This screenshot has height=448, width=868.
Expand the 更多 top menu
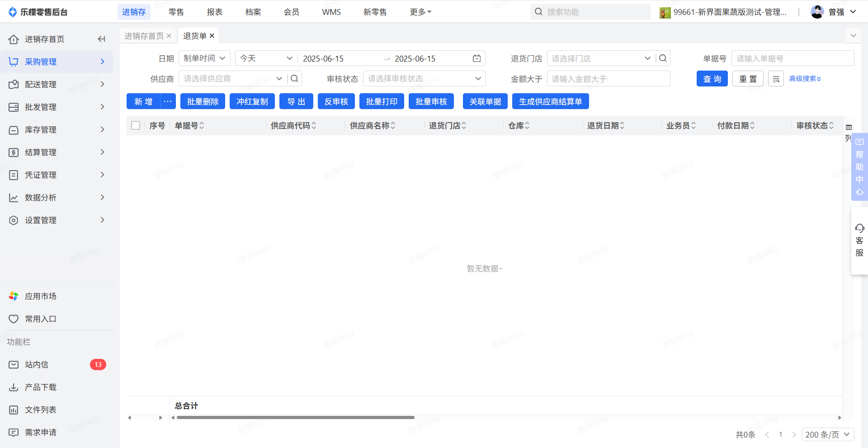click(420, 12)
